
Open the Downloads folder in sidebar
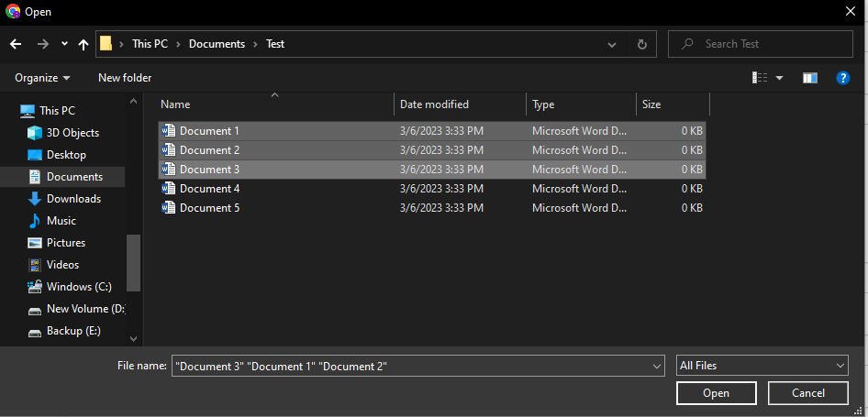(73, 199)
